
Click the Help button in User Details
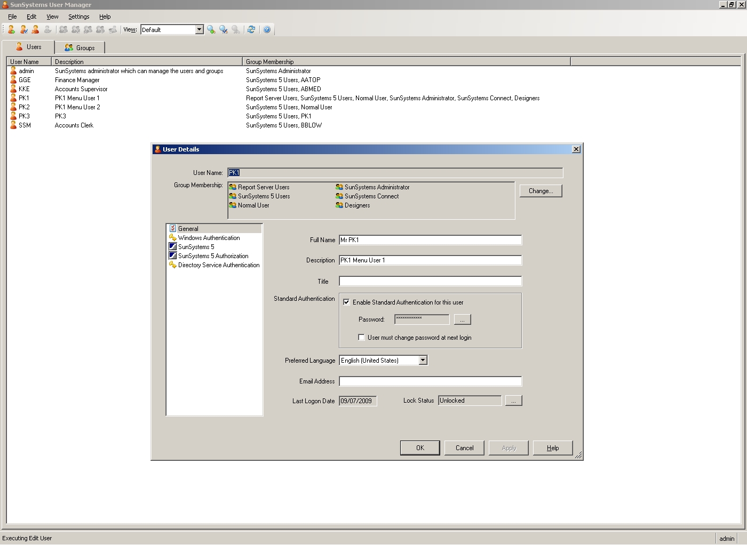point(553,448)
